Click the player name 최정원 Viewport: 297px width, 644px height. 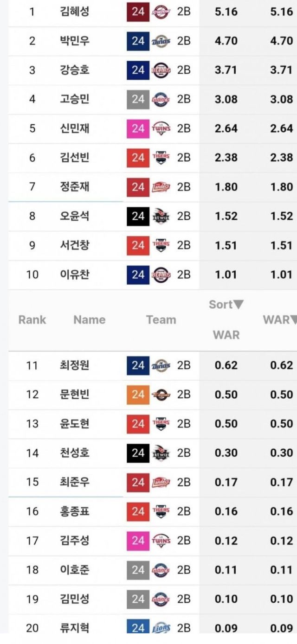75,365
